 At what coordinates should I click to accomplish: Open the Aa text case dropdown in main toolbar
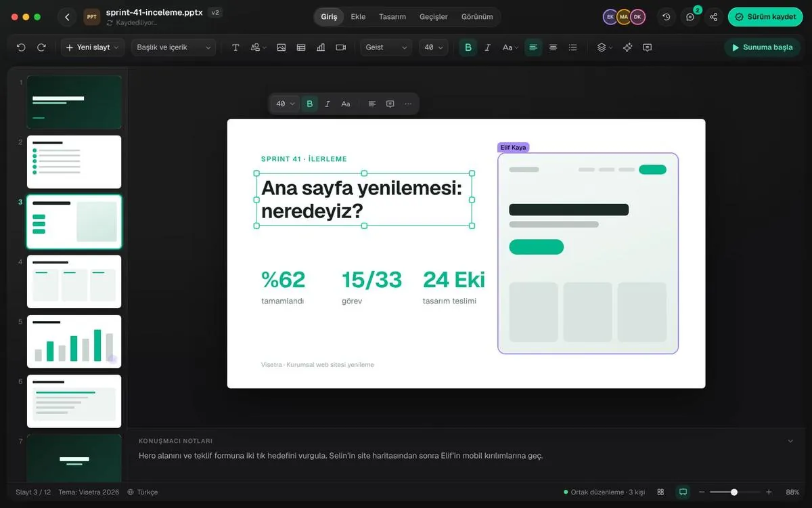click(x=510, y=47)
